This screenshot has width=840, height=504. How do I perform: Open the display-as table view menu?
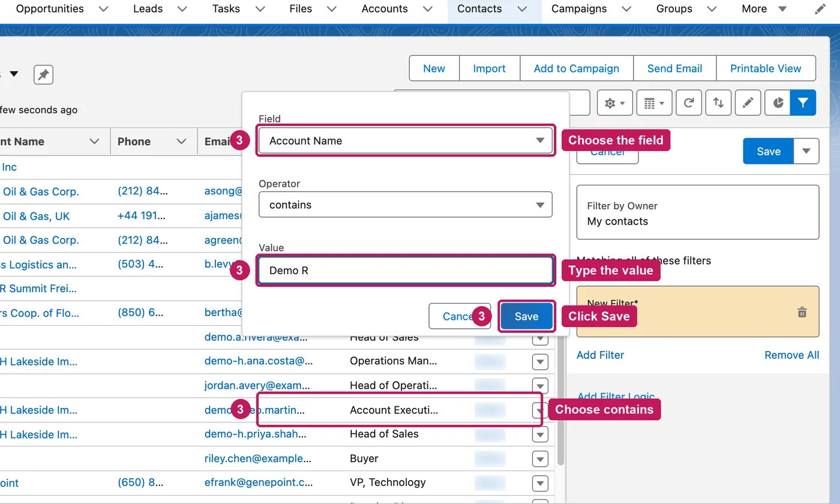[654, 103]
